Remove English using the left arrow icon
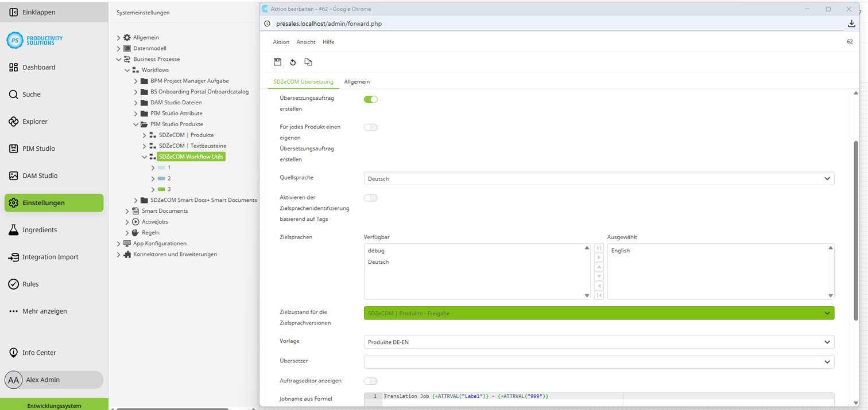The width and height of the screenshot is (868, 410). click(x=599, y=286)
